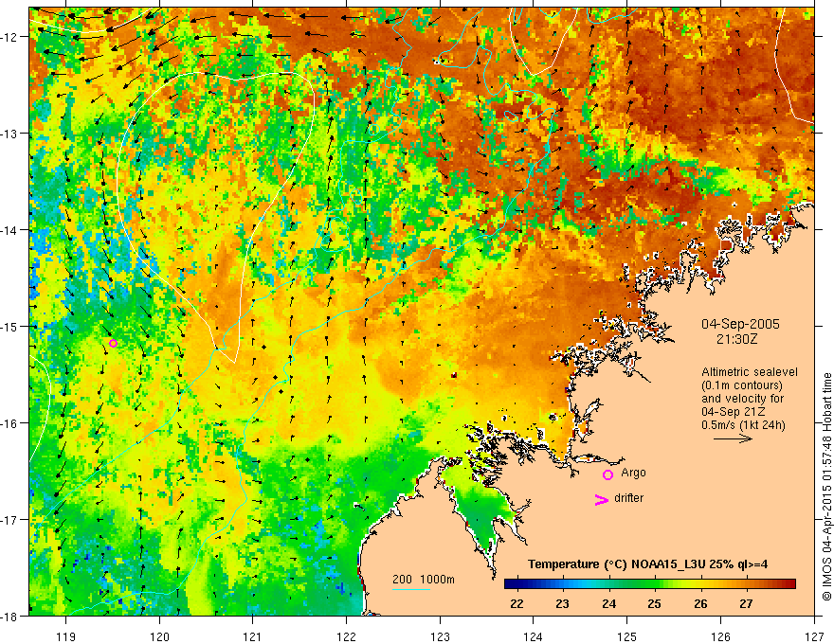Click the '23' colorbar tick label
834x644 pixels.
[x=563, y=603]
